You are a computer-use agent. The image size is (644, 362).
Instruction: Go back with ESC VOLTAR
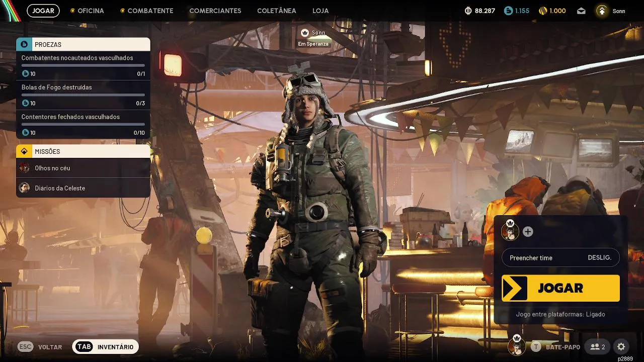[x=40, y=347]
